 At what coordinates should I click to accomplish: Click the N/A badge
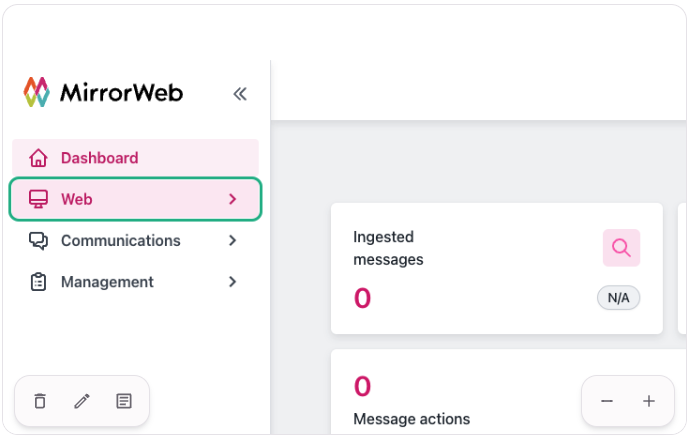coord(618,298)
